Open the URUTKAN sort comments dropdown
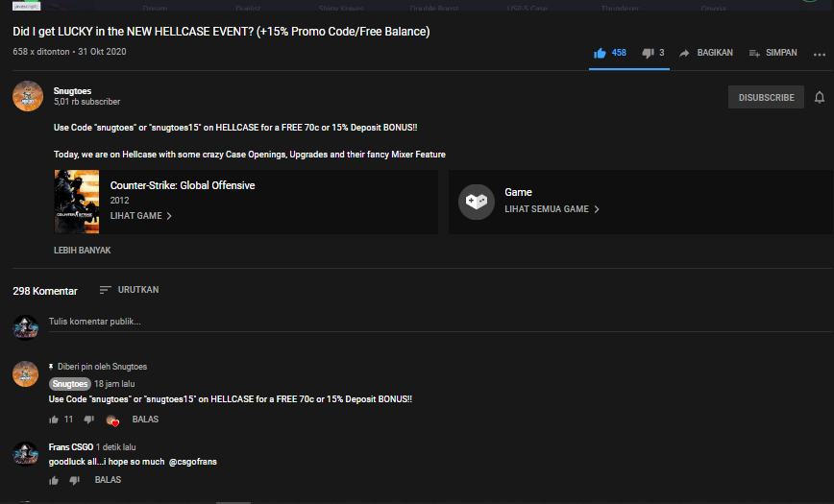This screenshot has width=834, height=504. click(130, 290)
